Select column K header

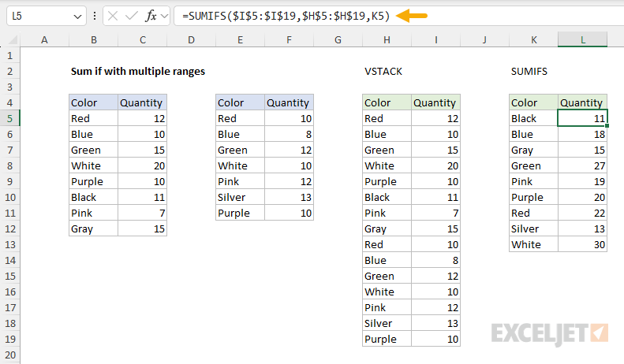533,39
